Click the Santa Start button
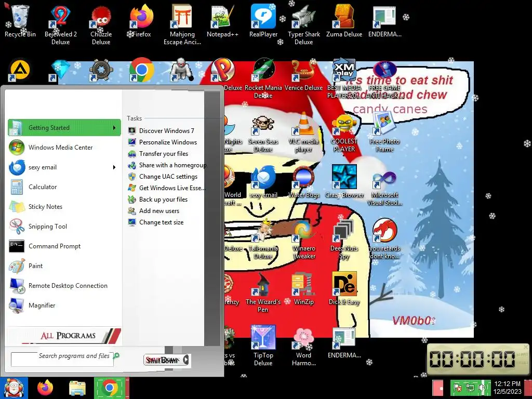The image size is (532, 399). 14,388
